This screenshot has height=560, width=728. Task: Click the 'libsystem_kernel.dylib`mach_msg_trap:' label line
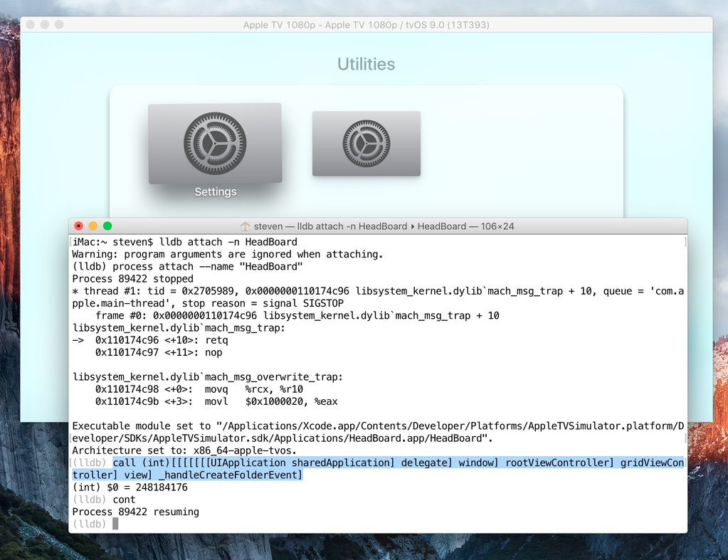pyautogui.click(x=179, y=328)
